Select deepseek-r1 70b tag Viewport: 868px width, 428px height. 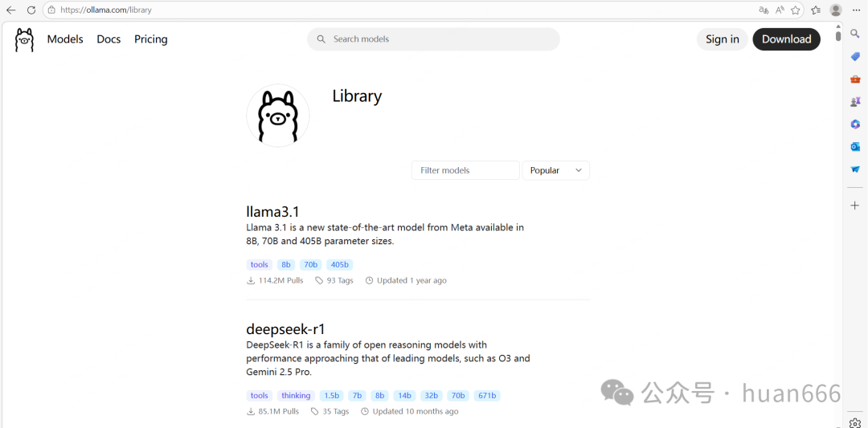click(458, 396)
